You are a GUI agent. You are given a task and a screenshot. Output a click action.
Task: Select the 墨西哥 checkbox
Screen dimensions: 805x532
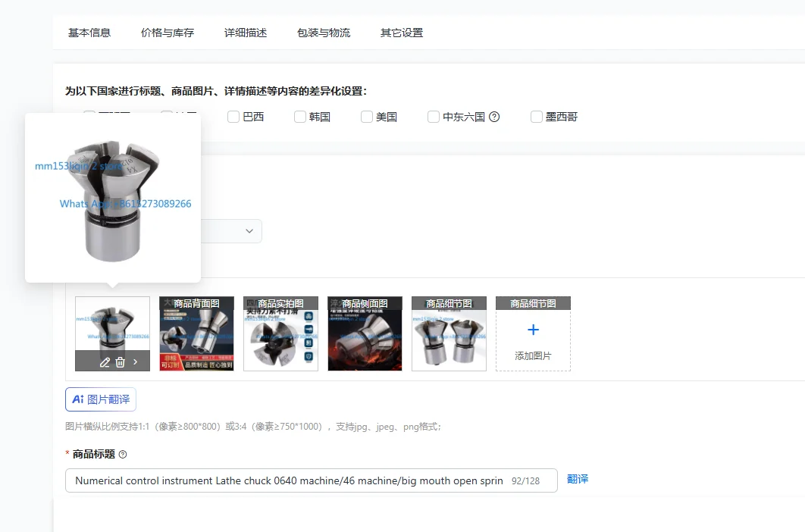(x=537, y=117)
